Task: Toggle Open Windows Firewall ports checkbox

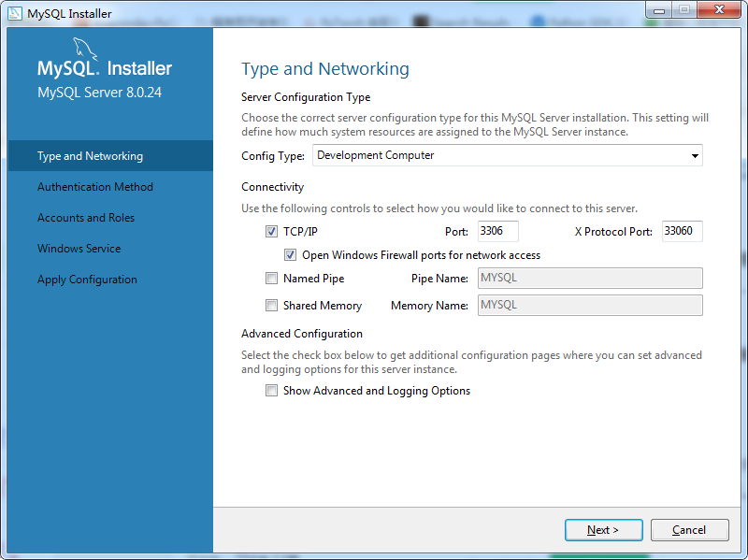Action: pos(290,254)
